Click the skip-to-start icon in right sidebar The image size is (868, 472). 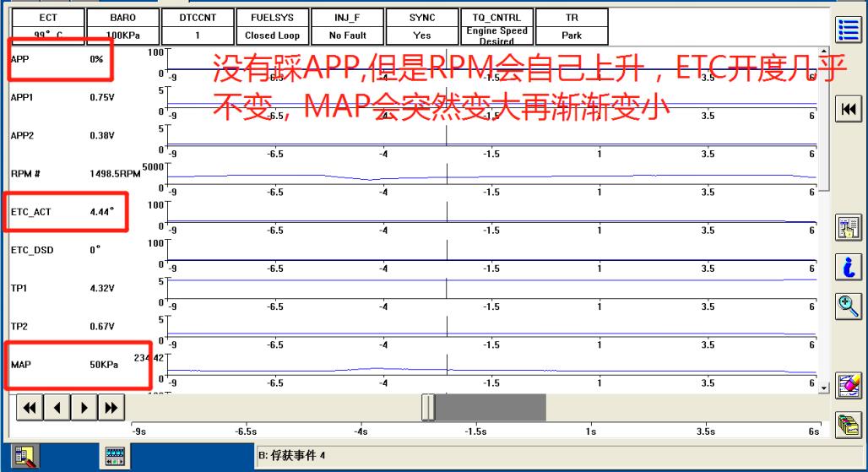(848, 109)
